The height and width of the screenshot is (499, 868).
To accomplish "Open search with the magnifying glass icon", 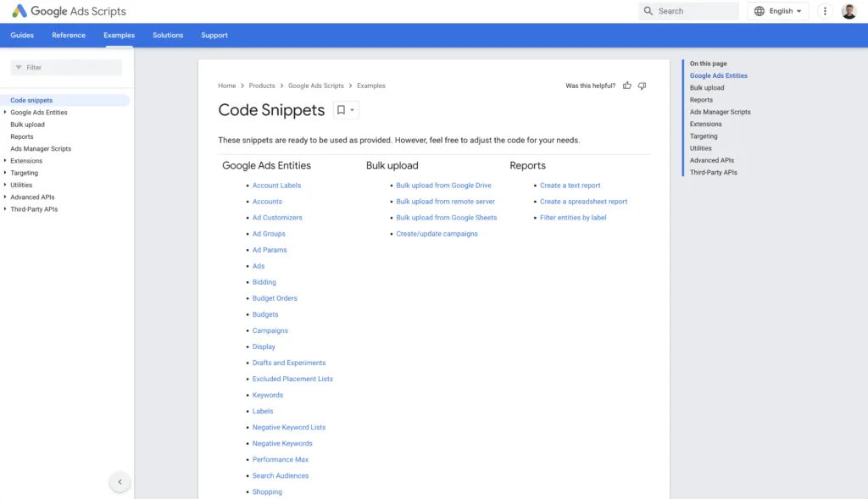I will (646, 11).
